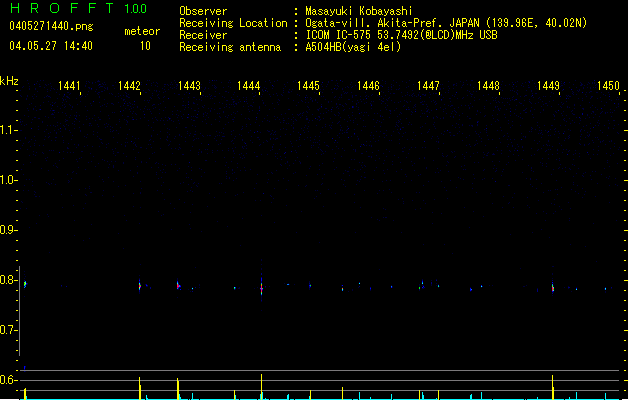Select the A504HB(yagi 4el) antenna text

coord(353,47)
